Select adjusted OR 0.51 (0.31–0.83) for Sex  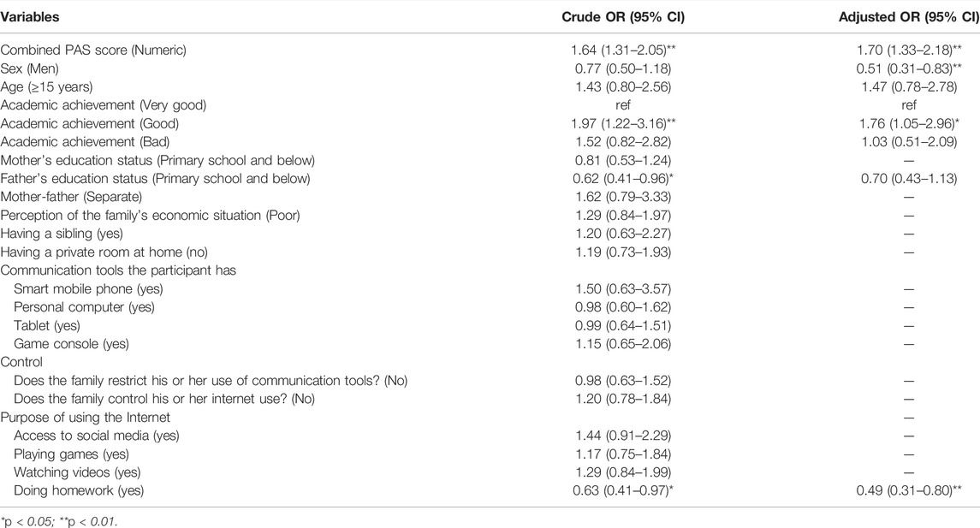pyautogui.click(x=909, y=68)
